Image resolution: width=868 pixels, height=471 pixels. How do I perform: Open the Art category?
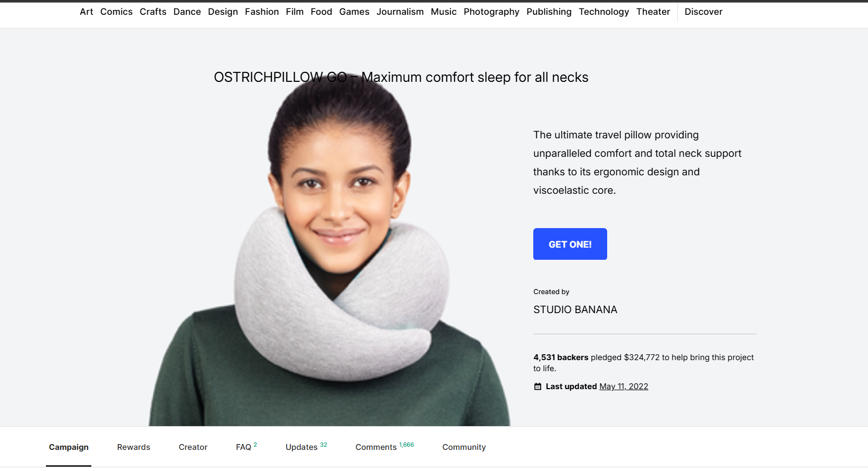87,12
